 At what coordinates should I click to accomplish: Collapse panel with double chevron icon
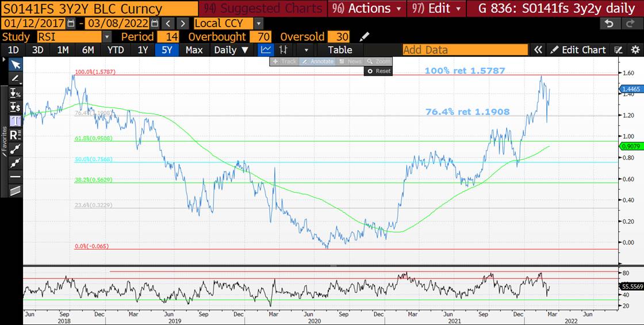point(538,50)
